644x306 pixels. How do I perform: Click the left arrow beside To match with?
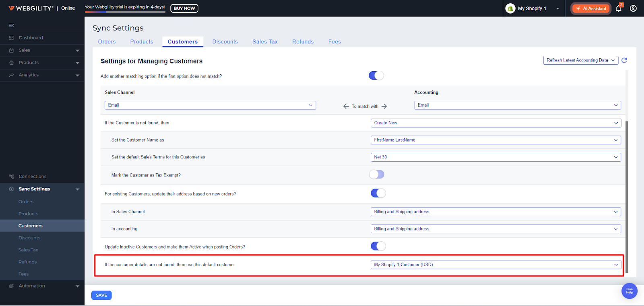[x=346, y=106]
